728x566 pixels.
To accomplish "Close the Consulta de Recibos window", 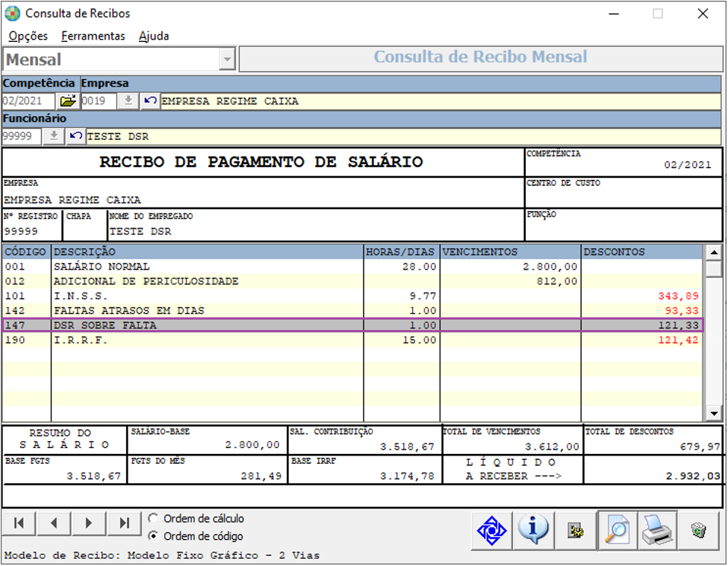I will point(703,13).
